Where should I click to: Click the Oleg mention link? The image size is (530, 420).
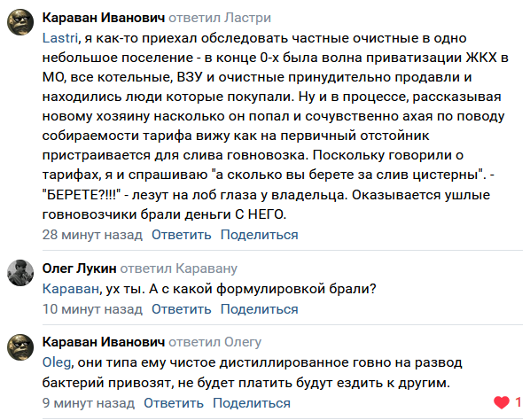(57, 362)
